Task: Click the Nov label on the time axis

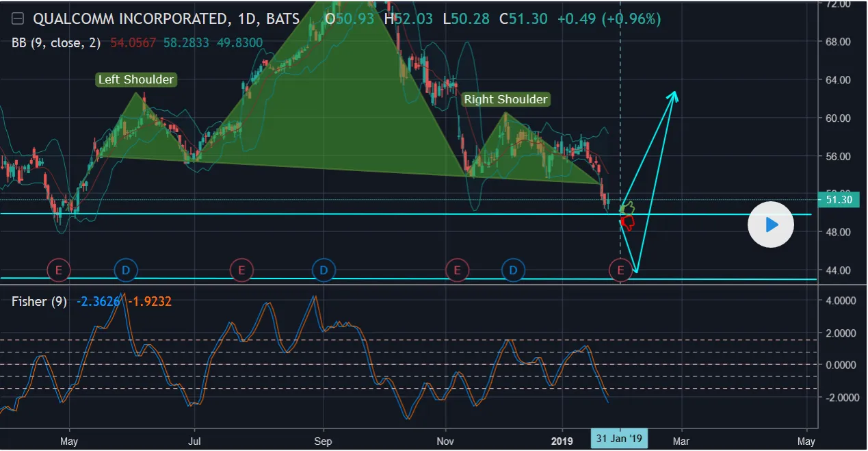Action: click(x=445, y=440)
